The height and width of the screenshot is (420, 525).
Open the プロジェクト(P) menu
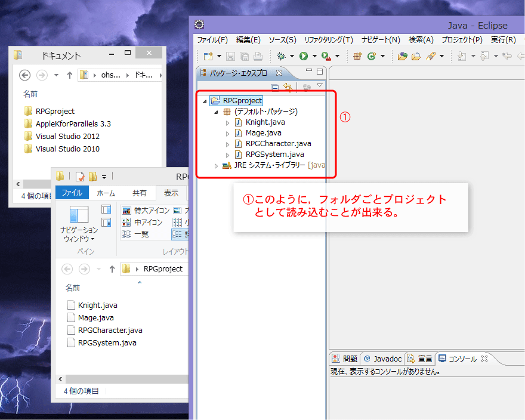(462, 40)
